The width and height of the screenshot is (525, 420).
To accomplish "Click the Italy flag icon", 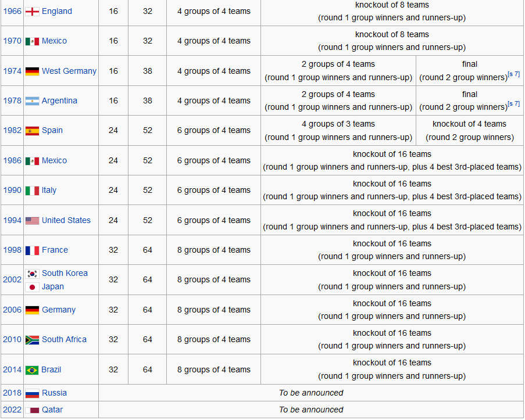I will tap(32, 191).
